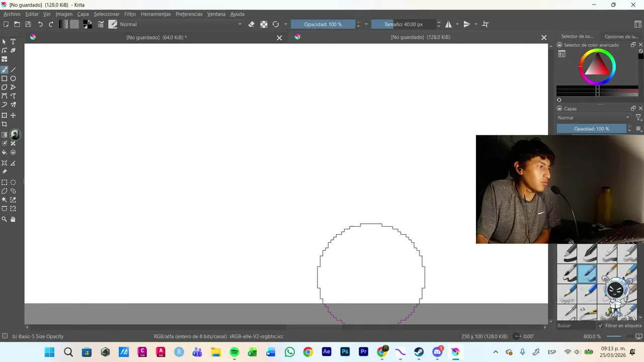Float the Capas docker panel

(x=633, y=109)
